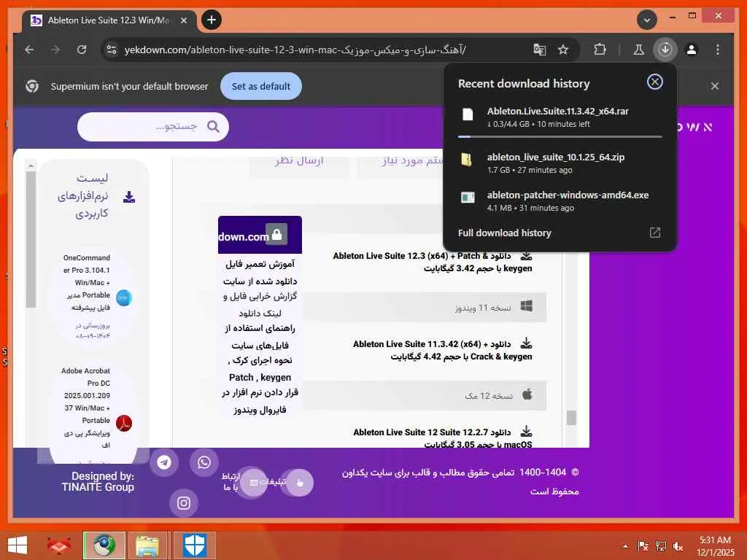Open Telegram footer icon

164,462
